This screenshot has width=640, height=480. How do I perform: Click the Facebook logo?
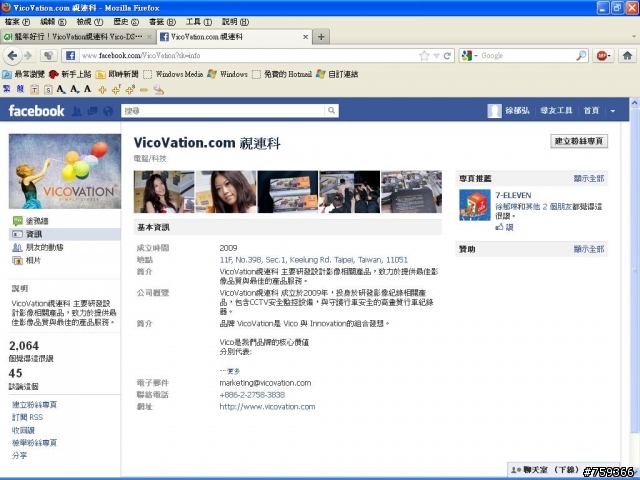[x=36, y=111]
